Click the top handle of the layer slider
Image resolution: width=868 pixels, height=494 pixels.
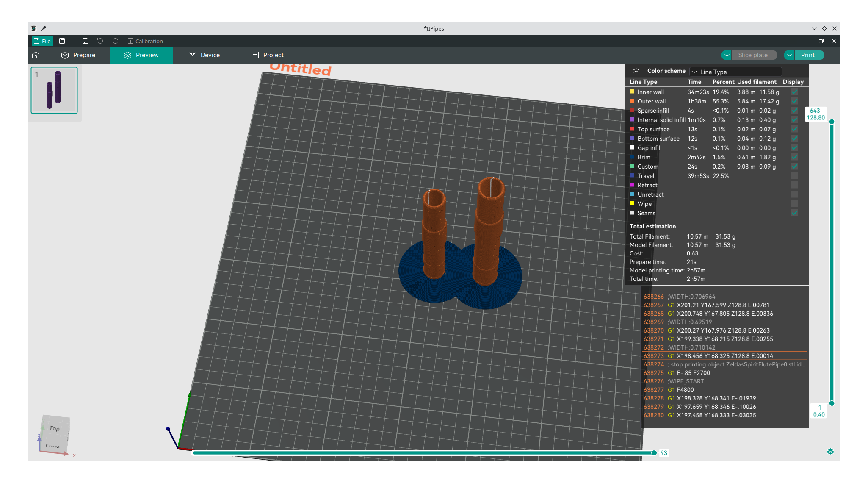pos(832,122)
